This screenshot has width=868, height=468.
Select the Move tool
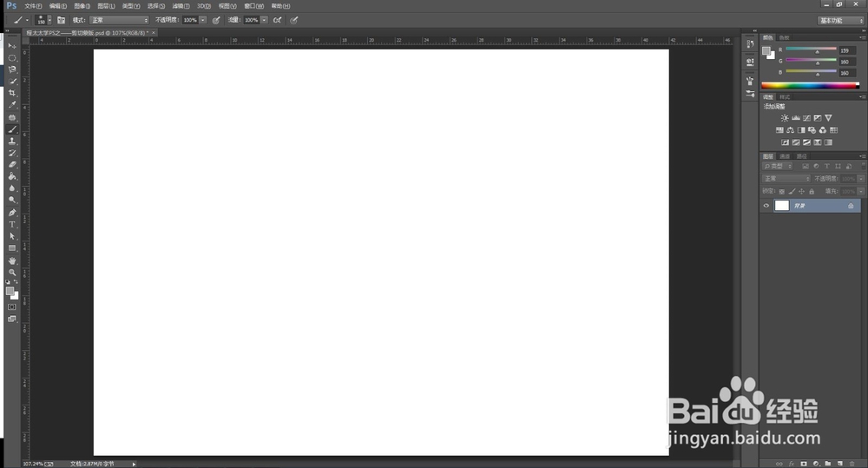pyautogui.click(x=12, y=46)
